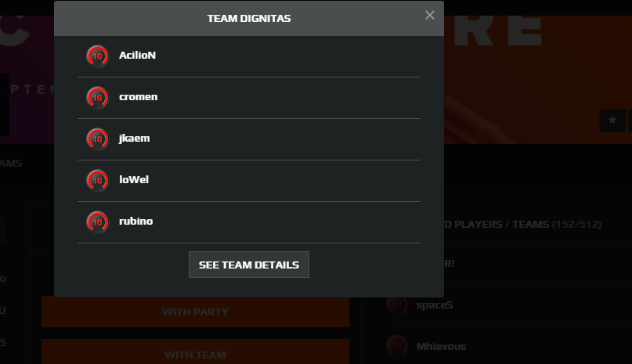The height and width of the screenshot is (364, 632).
Task: Join with team button
Action: tap(195, 351)
